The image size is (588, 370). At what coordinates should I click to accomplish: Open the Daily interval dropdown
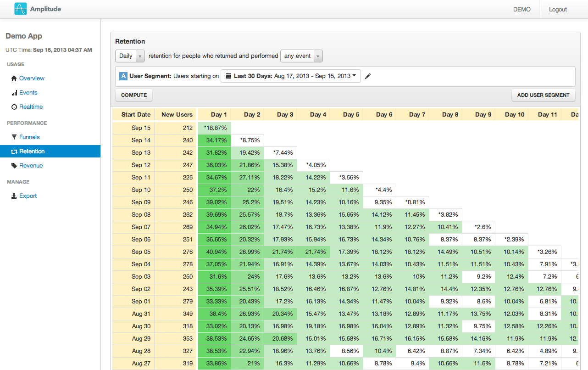(130, 56)
